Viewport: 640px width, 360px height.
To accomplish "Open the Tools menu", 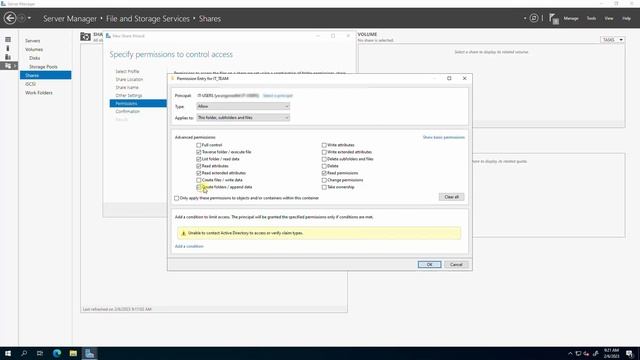I will [x=591, y=18].
